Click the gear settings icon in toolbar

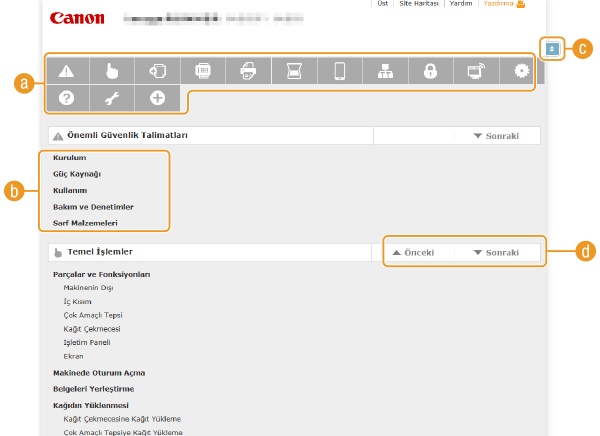tap(521, 71)
